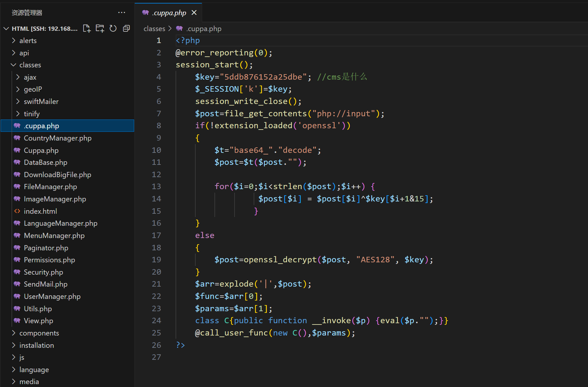588x387 pixels.
Task: Click the PHP icon on the editor tab
Action: pyautogui.click(x=145, y=13)
